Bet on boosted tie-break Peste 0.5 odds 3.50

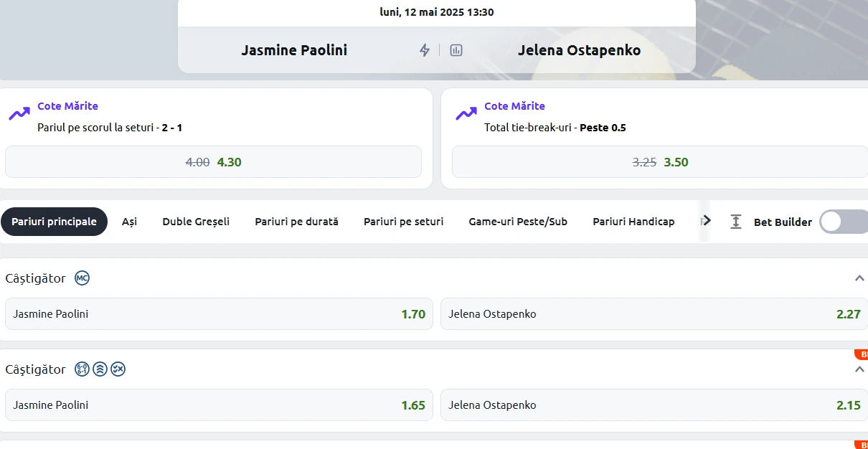click(x=660, y=162)
